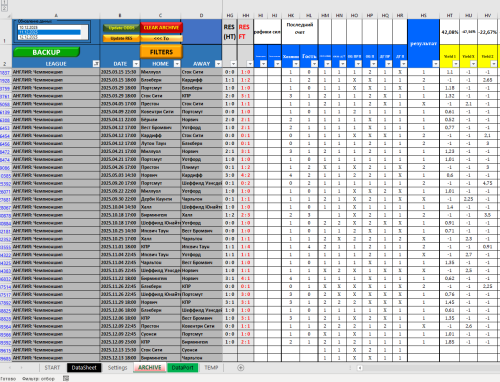Select the ARCHIVE sheet tab
Viewport: 500px width, 382px height.
[x=150, y=368]
